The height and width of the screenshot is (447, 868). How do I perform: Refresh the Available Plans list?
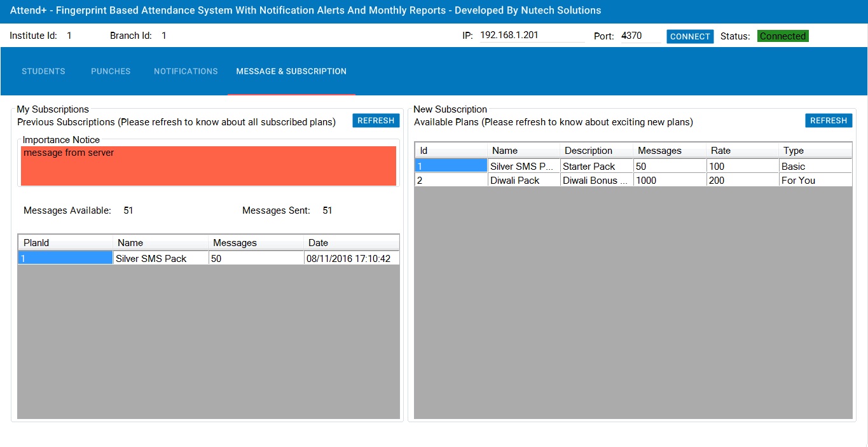point(829,121)
